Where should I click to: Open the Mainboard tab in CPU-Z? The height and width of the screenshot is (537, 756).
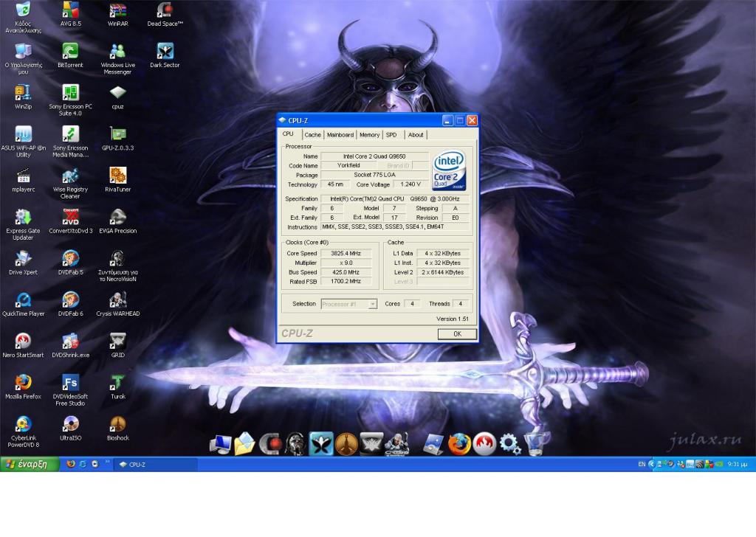coord(340,135)
